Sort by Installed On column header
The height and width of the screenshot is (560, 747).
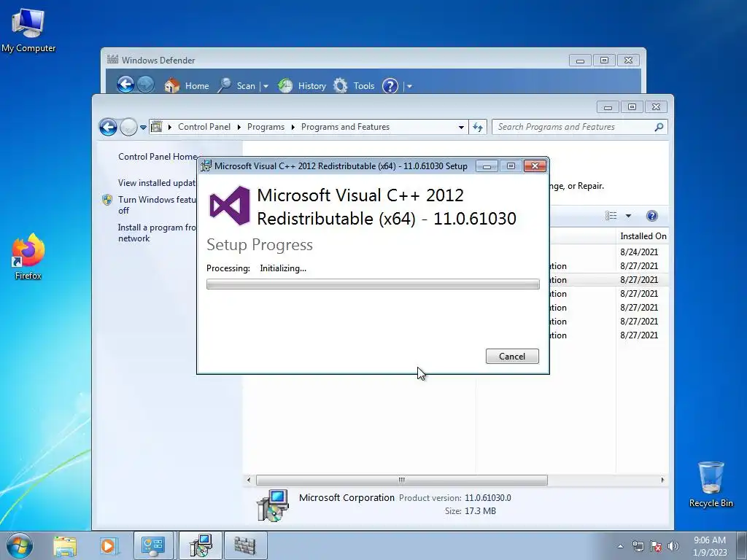pos(643,236)
